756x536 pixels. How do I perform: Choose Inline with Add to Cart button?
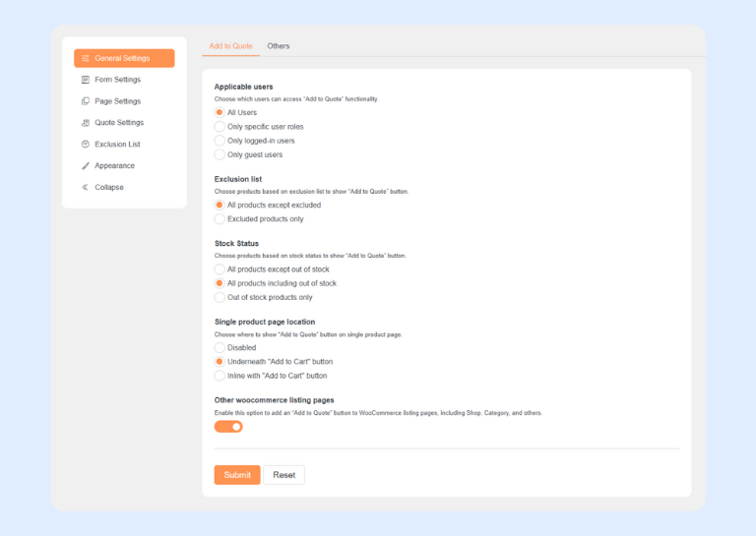tap(220, 376)
